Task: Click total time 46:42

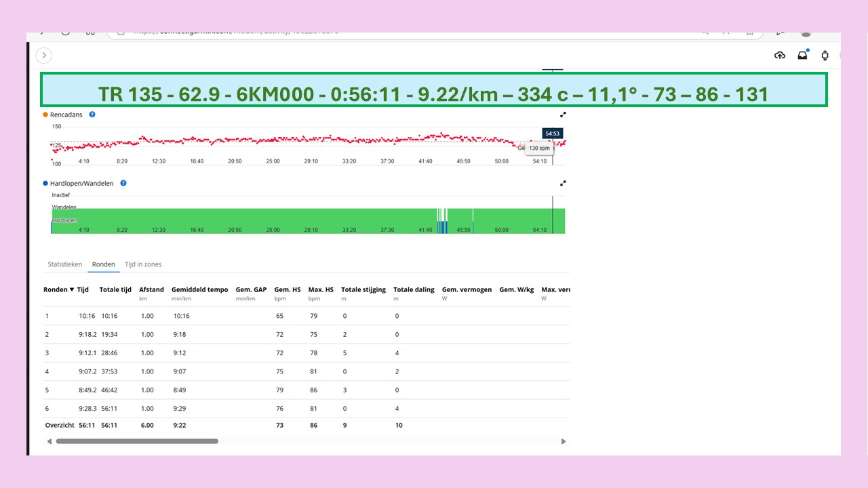Action: click(110, 390)
